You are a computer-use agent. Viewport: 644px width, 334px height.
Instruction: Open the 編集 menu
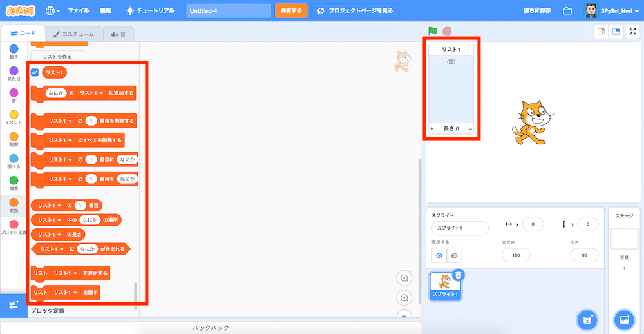click(106, 11)
